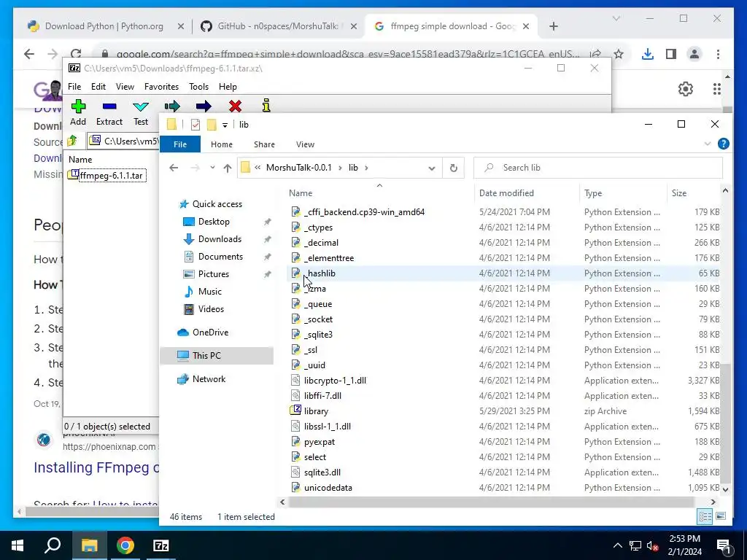Select Quick access in navigation pane
Image resolution: width=747 pixels, height=560 pixels.
tap(217, 204)
